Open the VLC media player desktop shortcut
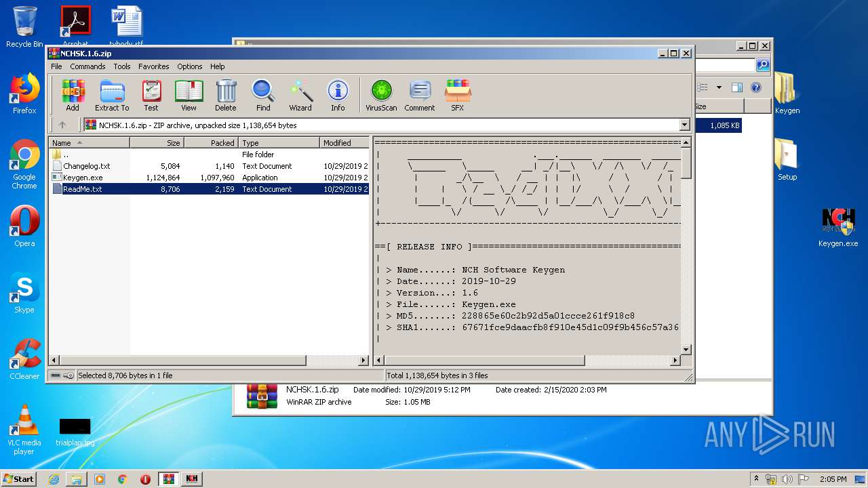This screenshot has width=868, height=488. (24, 430)
